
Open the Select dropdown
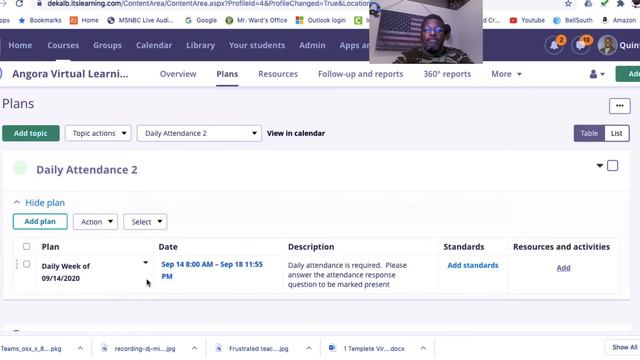[145, 222]
